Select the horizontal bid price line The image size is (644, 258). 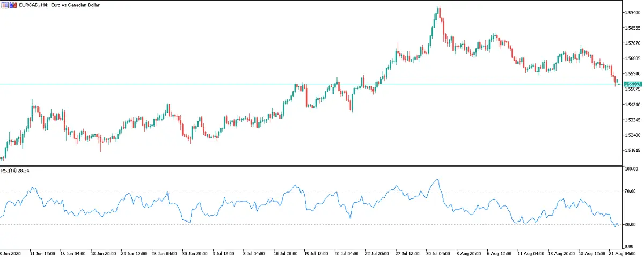coord(215,84)
